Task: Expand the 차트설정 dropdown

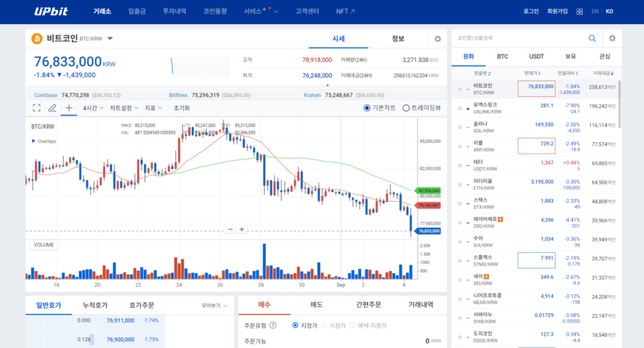Action: coord(123,108)
